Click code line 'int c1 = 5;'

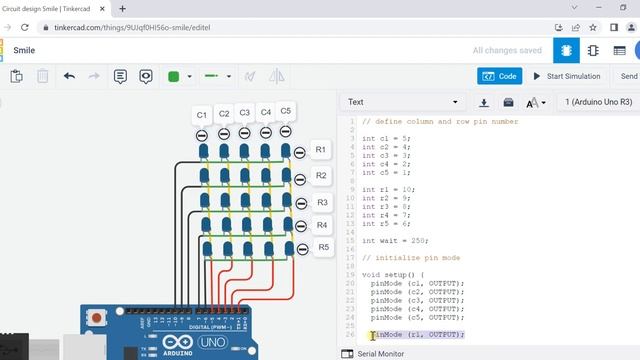pyautogui.click(x=386, y=138)
